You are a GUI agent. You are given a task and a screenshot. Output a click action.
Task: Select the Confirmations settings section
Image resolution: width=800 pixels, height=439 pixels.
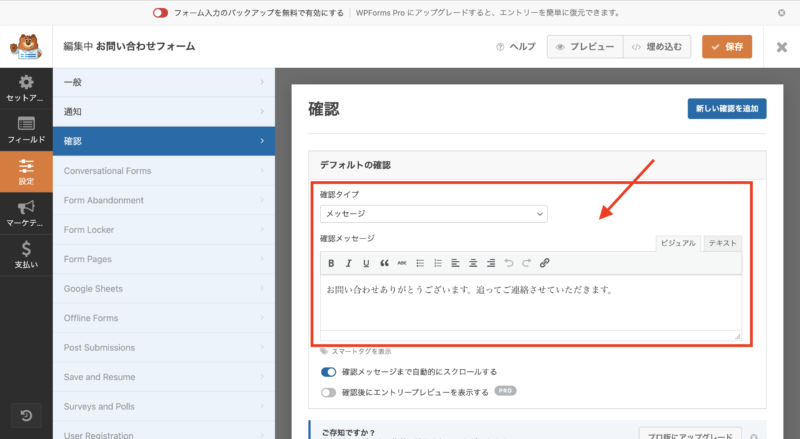(x=164, y=141)
